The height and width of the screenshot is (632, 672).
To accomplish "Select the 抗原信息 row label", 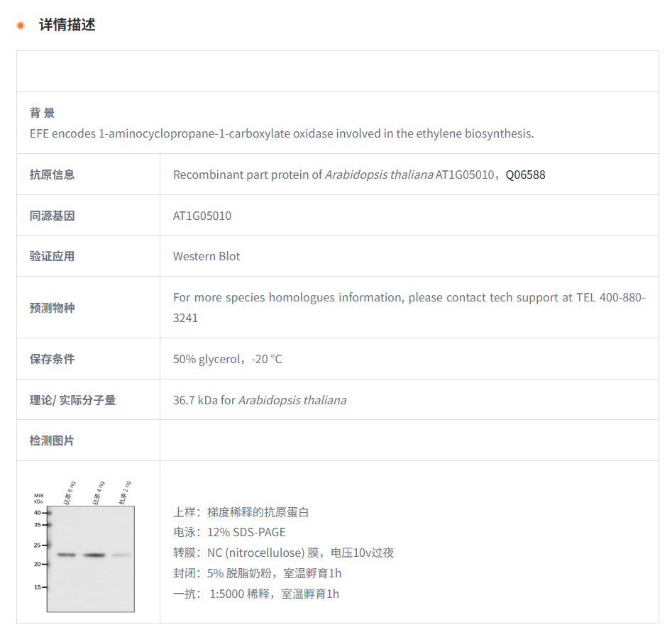I will 52,174.
